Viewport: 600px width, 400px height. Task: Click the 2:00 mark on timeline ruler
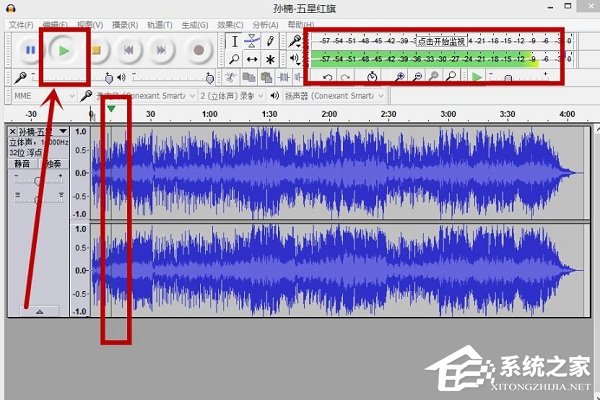coord(329,114)
